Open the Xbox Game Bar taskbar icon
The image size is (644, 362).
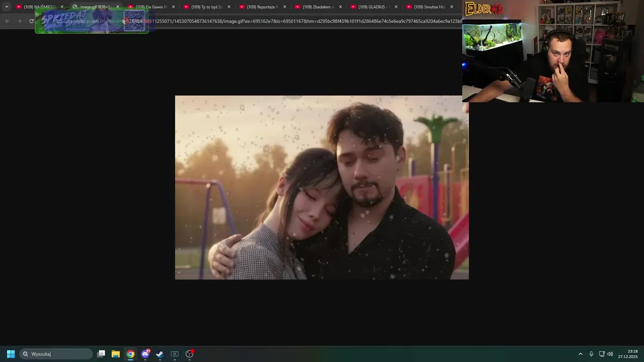pyautogui.click(x=175, y=354)
